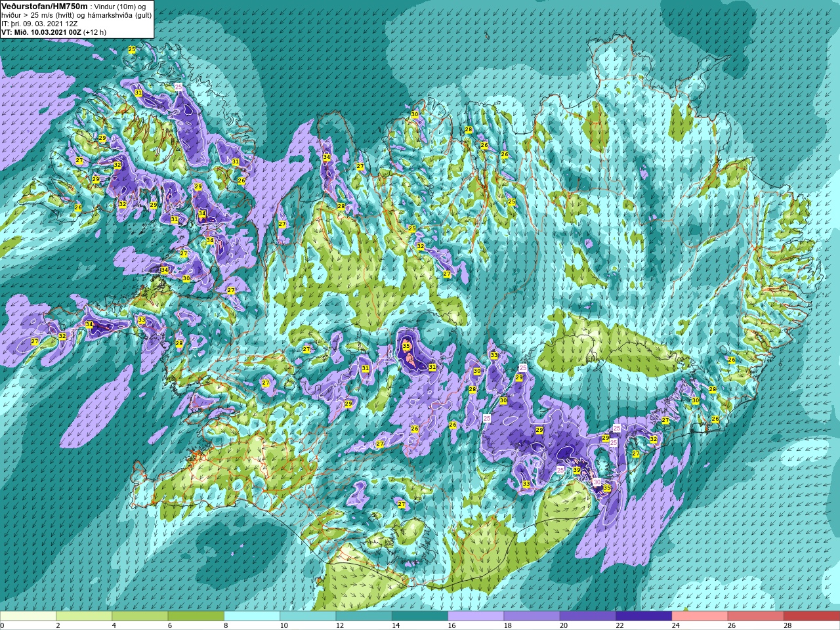Select the 'Vindur (10m) og' header text
The height and width of the screenshot is (630, 840).
pyautogui.click(x=121, y=7)
